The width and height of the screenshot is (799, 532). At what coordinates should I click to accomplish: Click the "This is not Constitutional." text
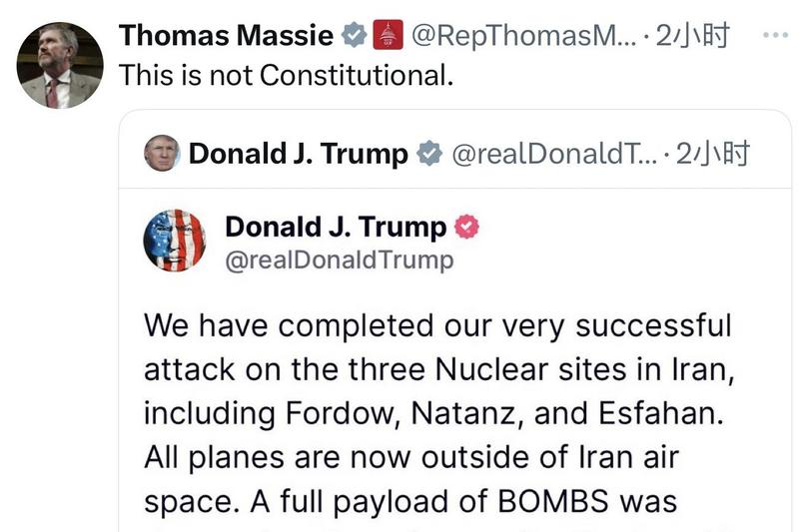click(286, 75)
